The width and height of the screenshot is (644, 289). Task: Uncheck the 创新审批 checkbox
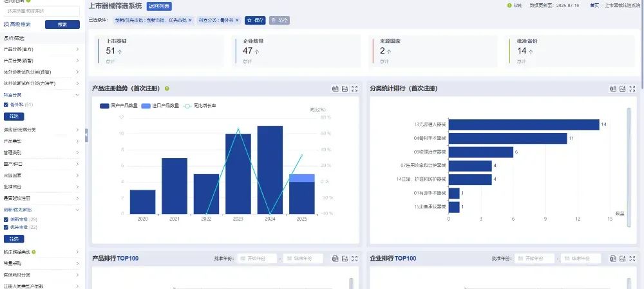coord(6,220)
